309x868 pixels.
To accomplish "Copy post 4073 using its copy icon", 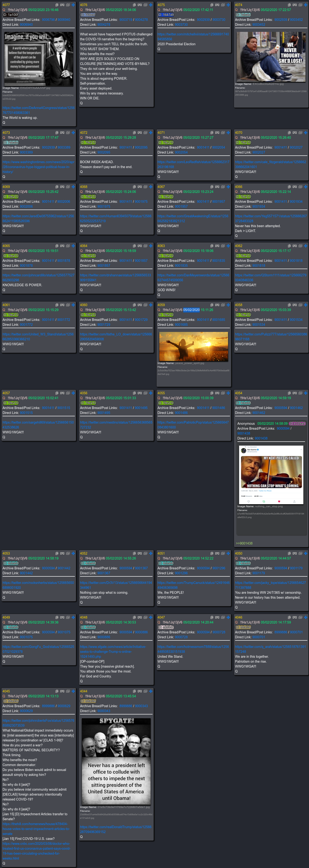I will coord(57,133).
